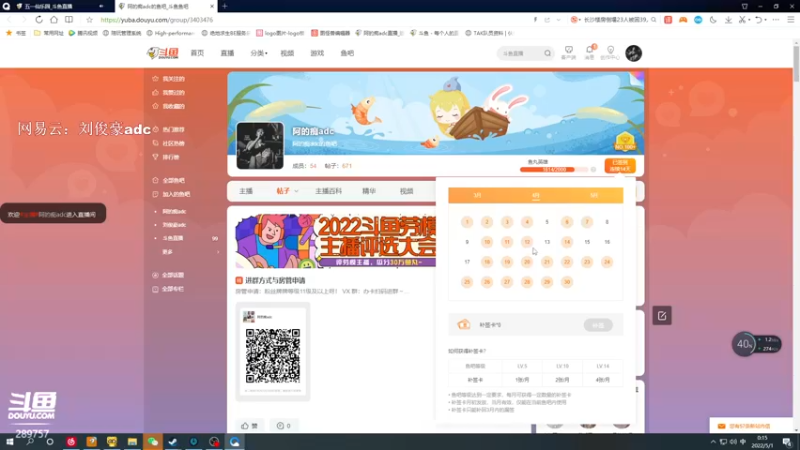
Task: Click the Douyu logo in header
Action: pyautogui.click(x=162, y=53)
